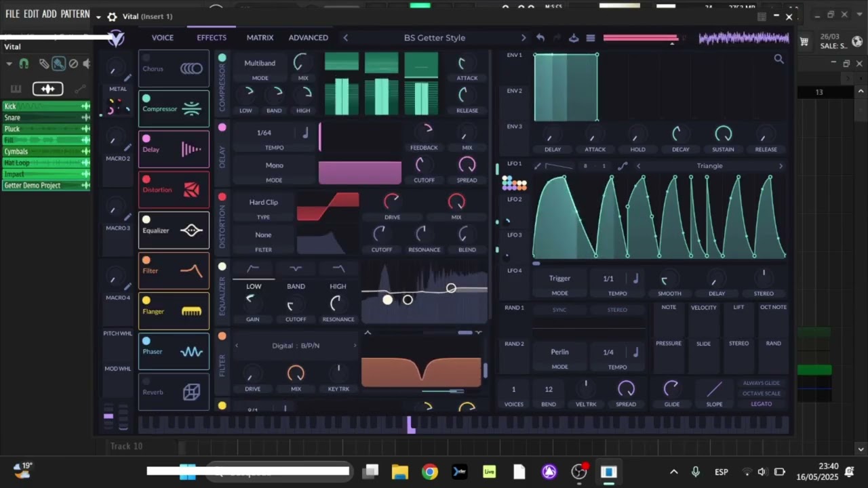Image resolution: width=868 pixels, height=488 pixels.
Task: Click the FL Studio magnet snap icon
Action: tap(24, 64)
